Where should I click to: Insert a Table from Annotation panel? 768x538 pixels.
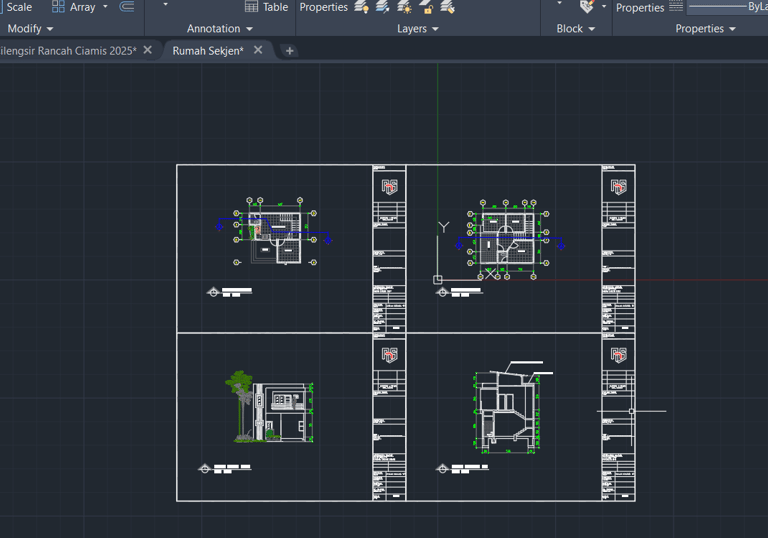[x=266, y=7]
